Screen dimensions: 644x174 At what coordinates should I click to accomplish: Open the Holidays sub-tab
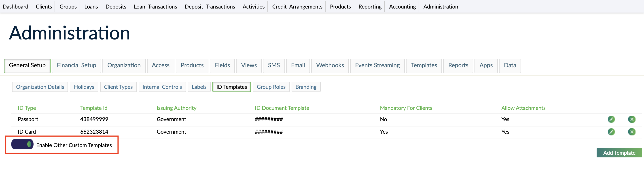pyautogui.click(x=84, y=87)
